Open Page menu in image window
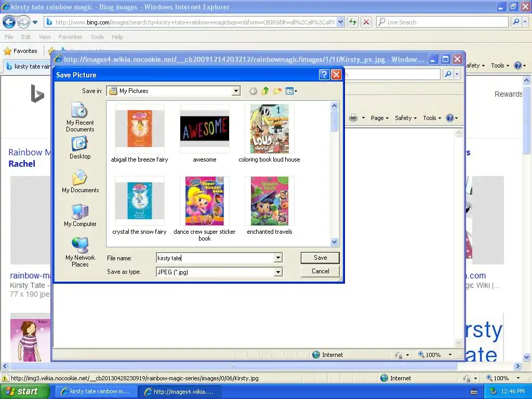Image resolution: width=532 pixels, height=399 pixels. (x=379, y=118)
